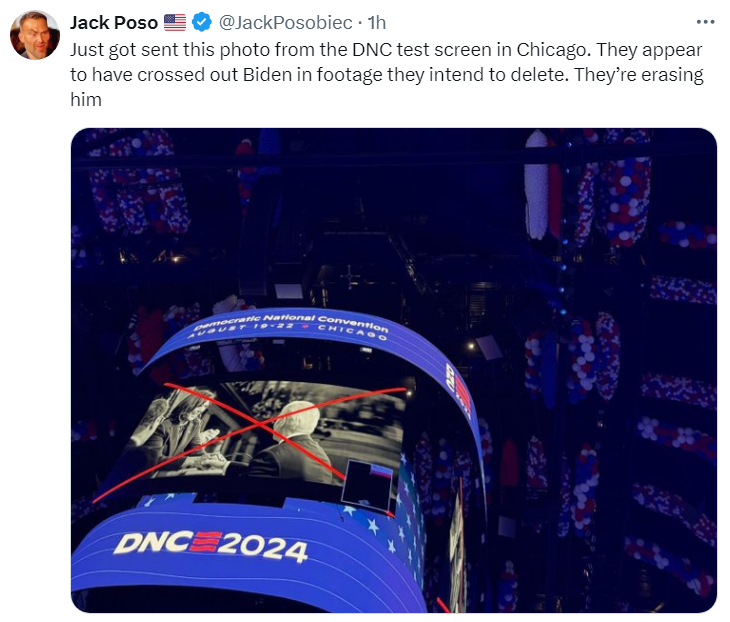This screenshot has height=622, width=730.
Task: Click the tweet text about DNC test screen
Action: point(386,74)
